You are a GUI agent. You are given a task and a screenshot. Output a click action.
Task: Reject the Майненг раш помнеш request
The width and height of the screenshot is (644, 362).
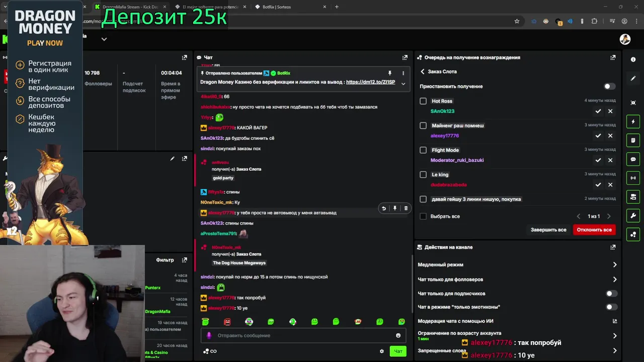click(x=610, y=136)
